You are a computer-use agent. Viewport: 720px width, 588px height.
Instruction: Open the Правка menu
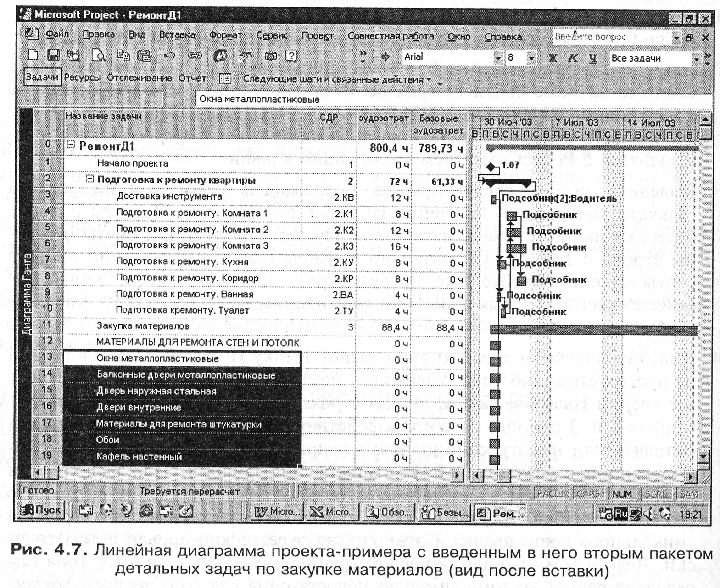click(x=99, y=34)
